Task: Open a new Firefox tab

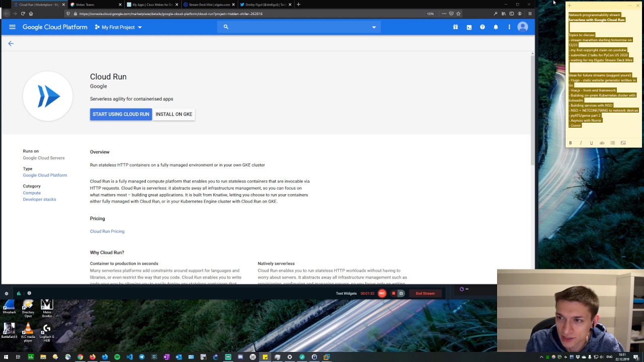Action: tap(298, 5)
